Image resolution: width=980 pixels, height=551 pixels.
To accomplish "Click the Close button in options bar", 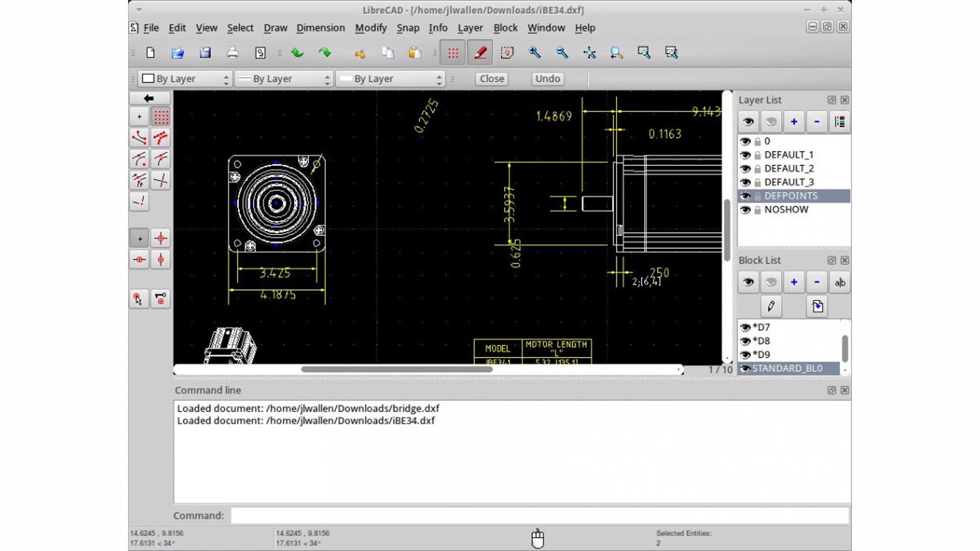I will [x=492, y=79].
